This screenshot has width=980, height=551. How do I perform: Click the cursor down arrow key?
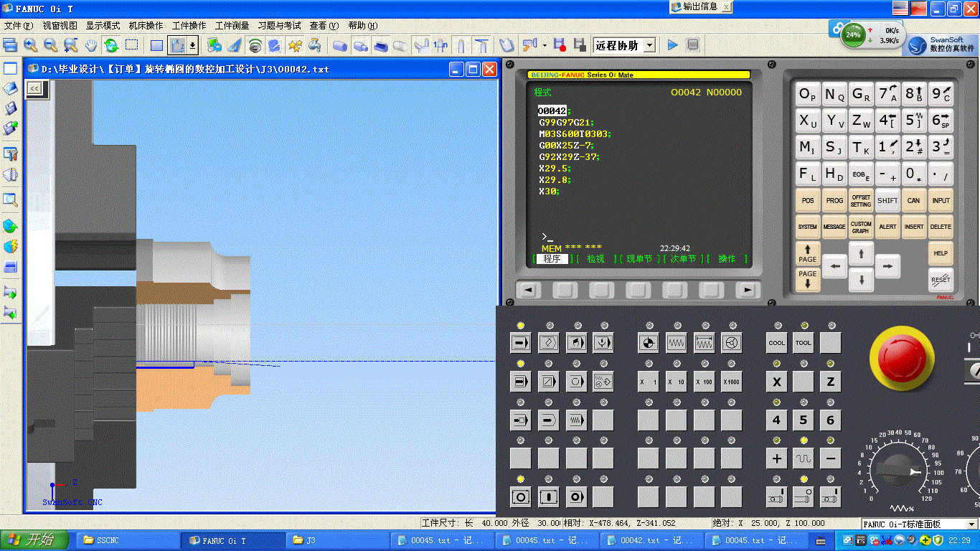click(x=861, y=279)
